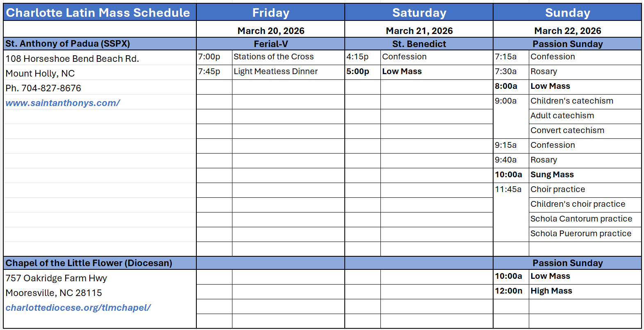Click the Schola Cantorum practice cell
This screenshot has height=330, width=644.
point(581,219)
